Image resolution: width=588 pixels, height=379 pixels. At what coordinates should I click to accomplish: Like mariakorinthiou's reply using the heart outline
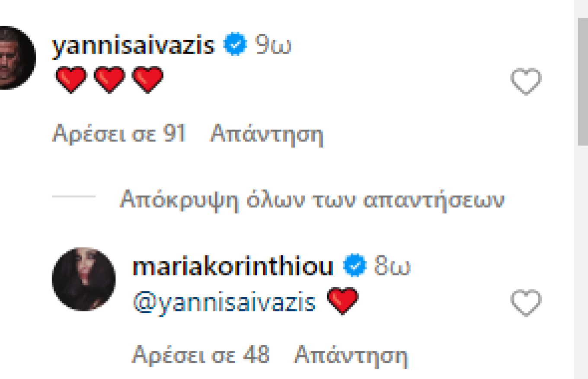tap(526, 303)
